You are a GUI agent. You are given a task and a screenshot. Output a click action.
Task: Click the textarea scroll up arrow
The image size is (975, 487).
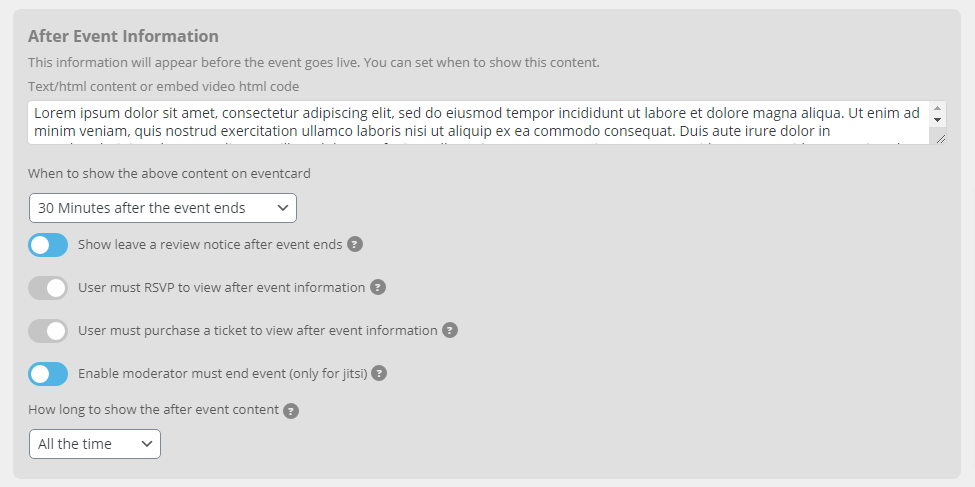[x=938, y=109]
